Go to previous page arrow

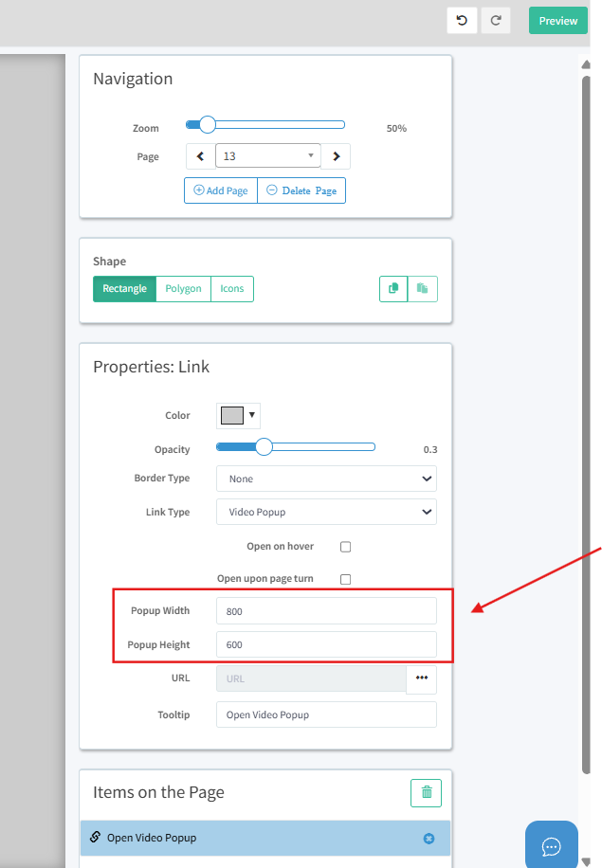click(x=200, y=156)
